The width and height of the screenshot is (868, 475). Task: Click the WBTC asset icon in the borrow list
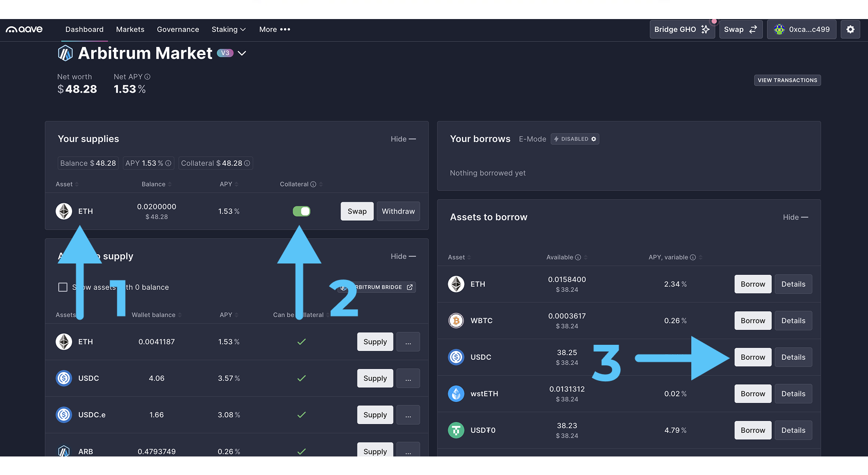456,321
